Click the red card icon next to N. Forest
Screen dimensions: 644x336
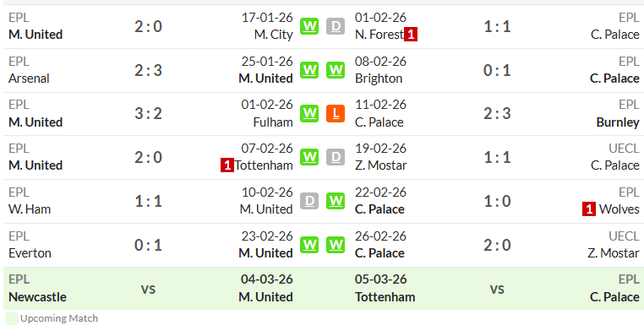pyautogui.click(x=411, y=35)
